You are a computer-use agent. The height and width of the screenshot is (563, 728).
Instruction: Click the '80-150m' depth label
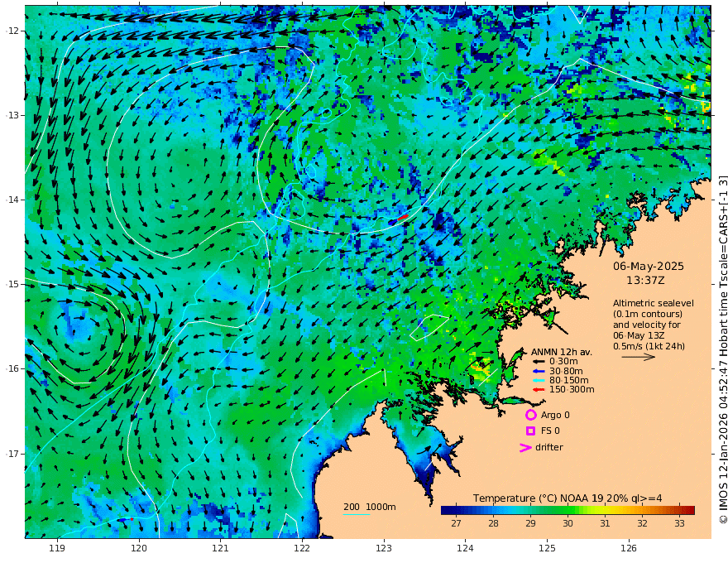point(568,381)
